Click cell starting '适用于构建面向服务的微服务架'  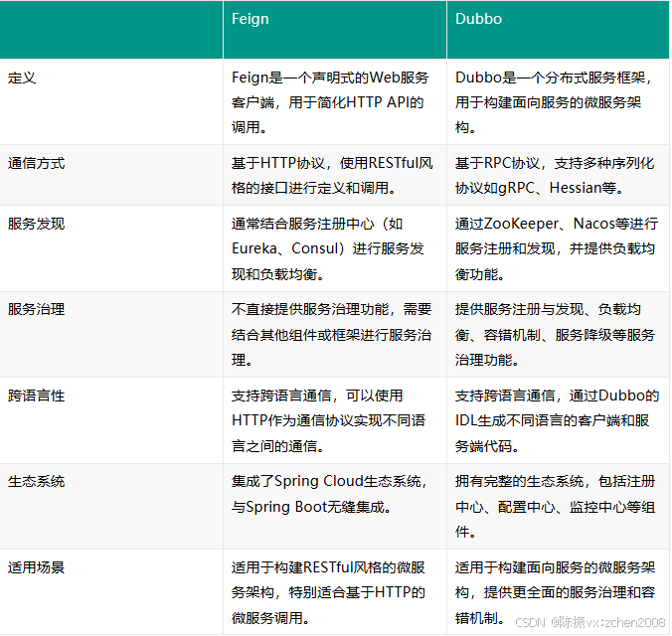[x=558, y=592]
